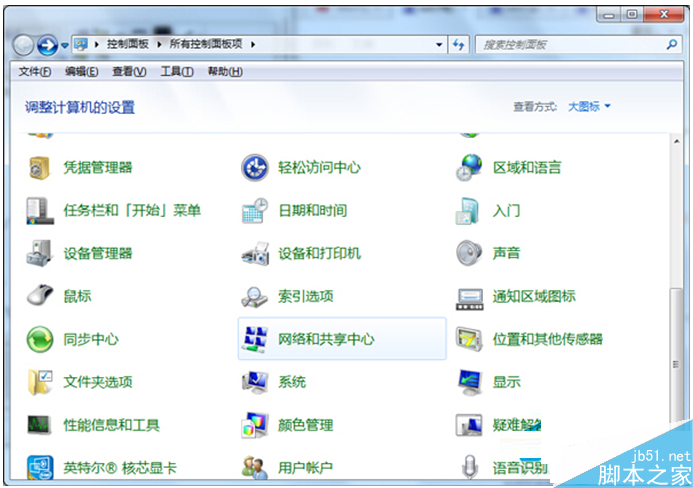Open the 通知区域图标 icon
The height and width of the screenshot is (488, 693).
pyautogui.click(x=469, y=299)
